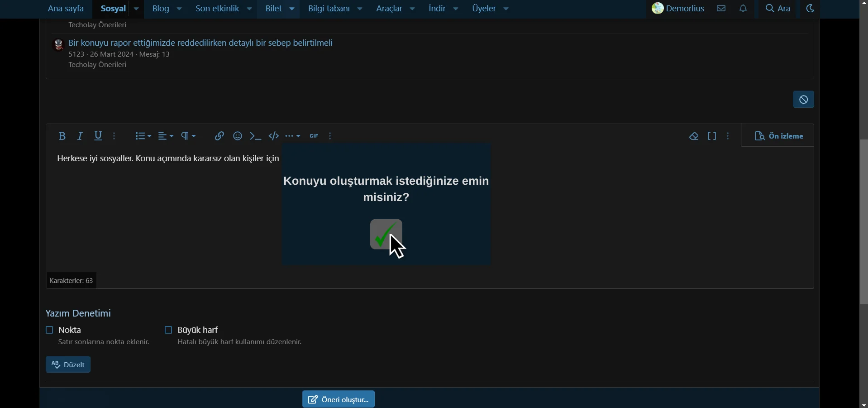Insert a code block with the brackets icon
868x408 pixels.
pyautogui.click(x=274, y=136)
